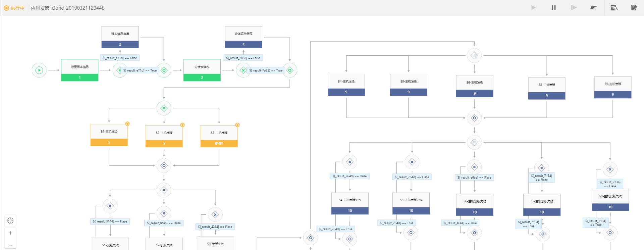Click orange running status badge on 52-主机发版

[x=182, y=125]
